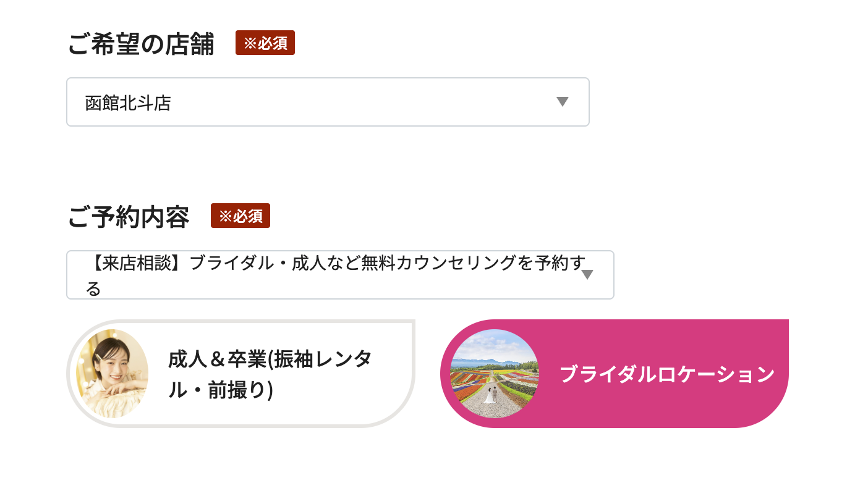Click the ご希望の店舗 heading
868x483 pixels.
pyautogui.click(x=141, y=44)
